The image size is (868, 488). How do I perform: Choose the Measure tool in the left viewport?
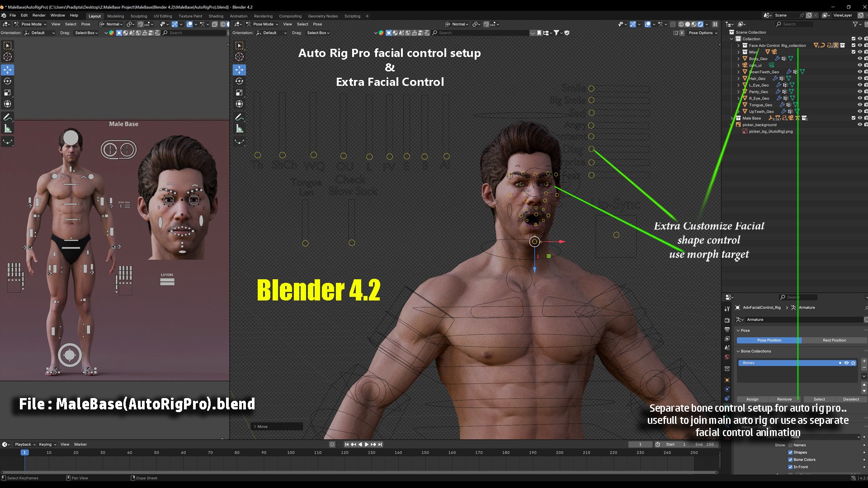coord(8,129)
